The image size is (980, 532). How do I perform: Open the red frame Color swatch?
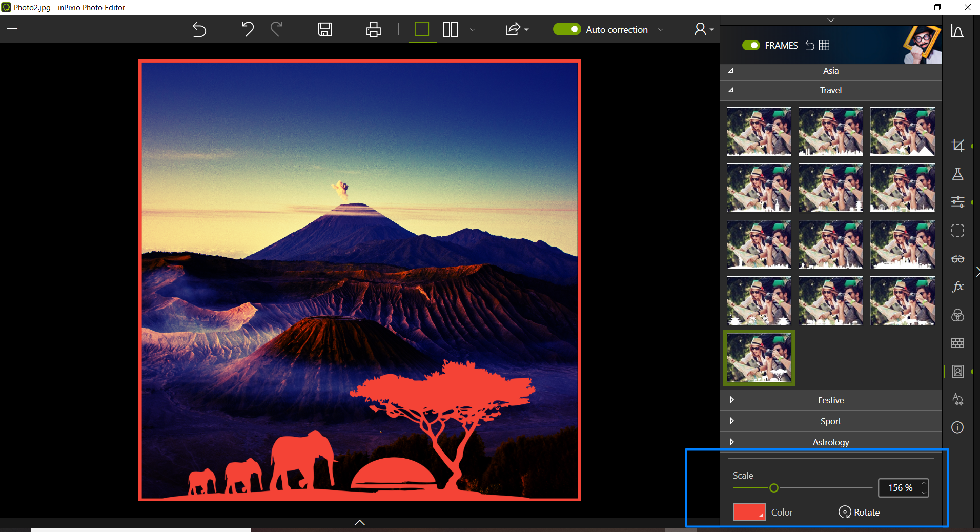tap(749, 512)
